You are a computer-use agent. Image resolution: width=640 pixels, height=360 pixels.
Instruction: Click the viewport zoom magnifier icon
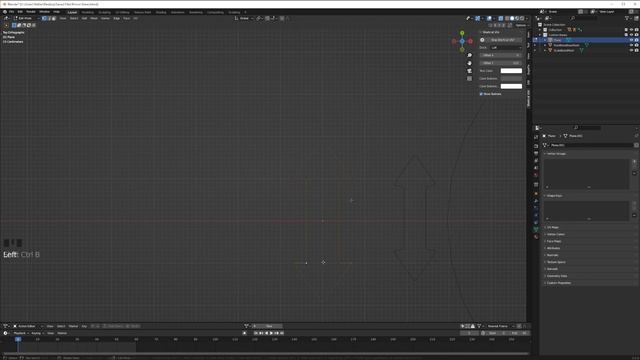[469, 55]
